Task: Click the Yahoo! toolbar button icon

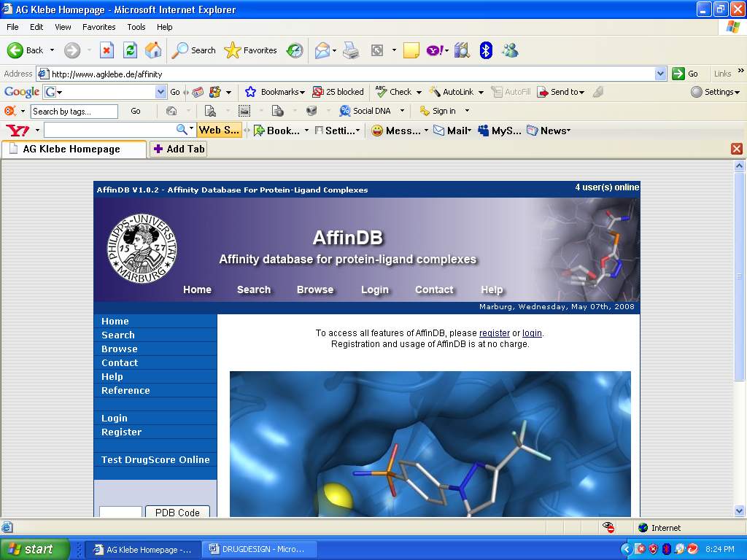Action: click(x=434, y=50)
